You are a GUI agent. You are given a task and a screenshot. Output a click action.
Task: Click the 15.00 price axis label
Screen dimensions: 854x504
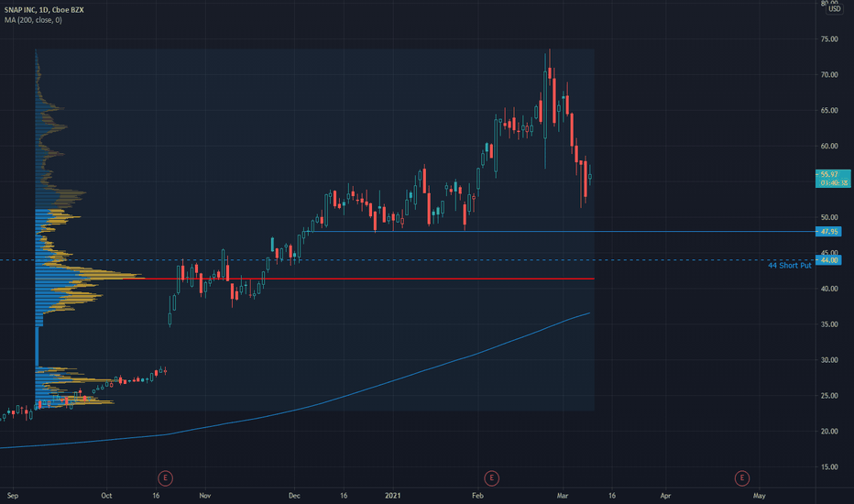pos(829,467)
